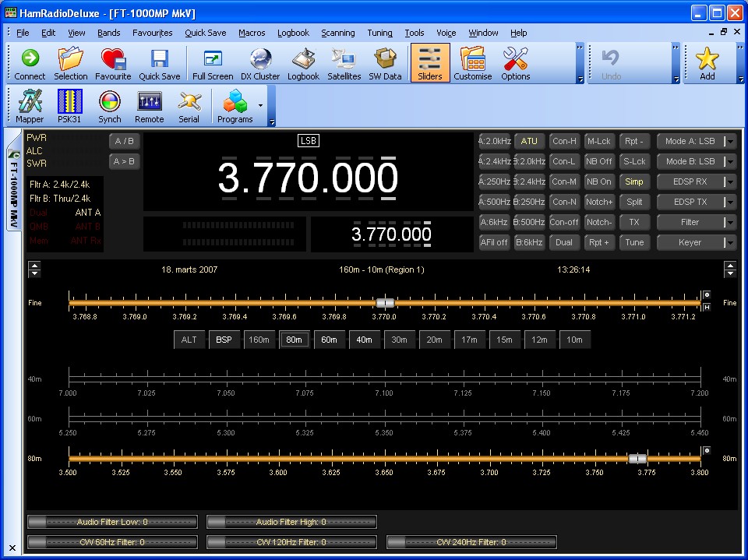This screenshot has width=748, height=560.
Task: Toggle the NB Off button
Action: coord(598,161)
